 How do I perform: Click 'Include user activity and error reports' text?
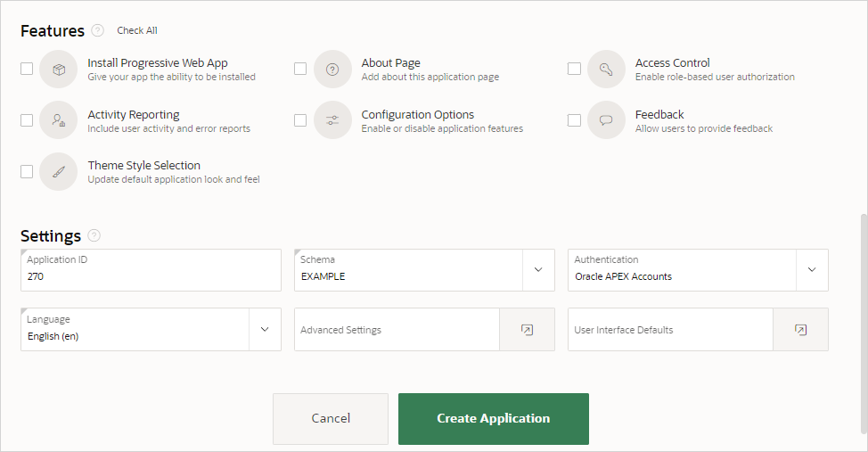(x=168, y=128)
